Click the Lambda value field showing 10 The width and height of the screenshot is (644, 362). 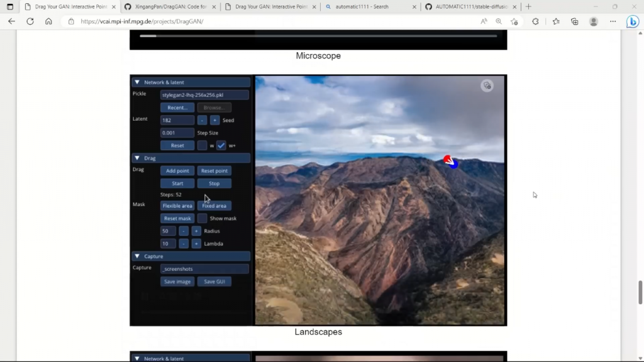pos(168,244)
